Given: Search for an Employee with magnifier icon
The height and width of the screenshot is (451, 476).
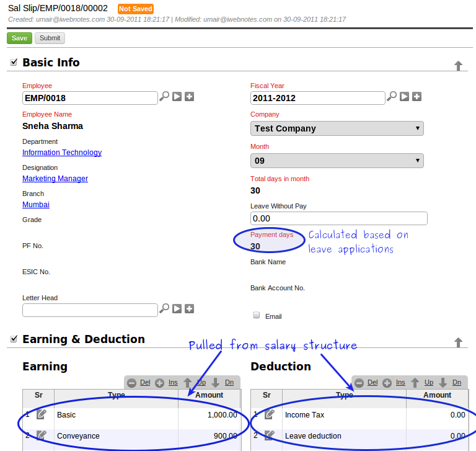Looking at the screenshot, I should (164, 96).
